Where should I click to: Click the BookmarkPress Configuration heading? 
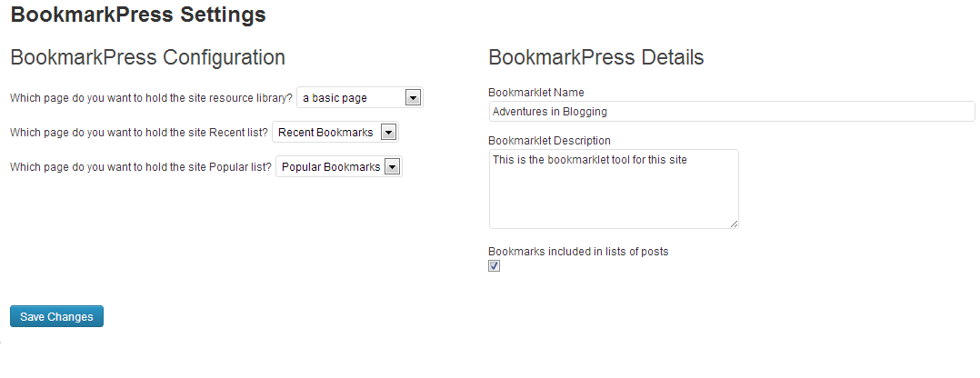pos(148,57)
